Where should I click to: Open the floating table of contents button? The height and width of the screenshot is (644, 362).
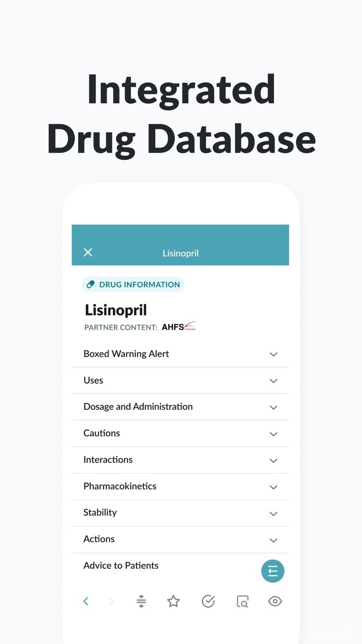273,571
